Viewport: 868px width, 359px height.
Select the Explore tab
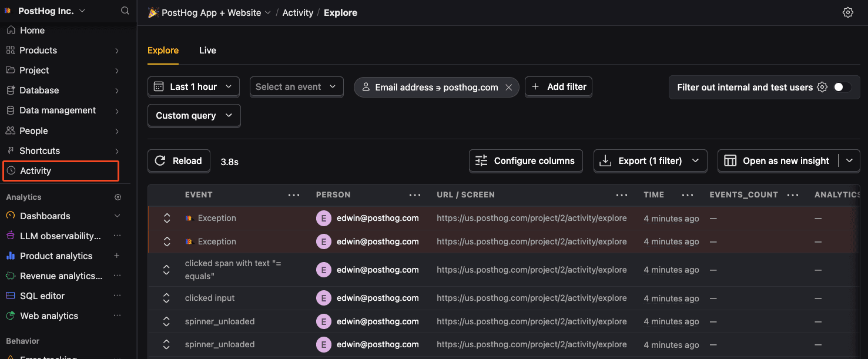click(x=163, y=51)
